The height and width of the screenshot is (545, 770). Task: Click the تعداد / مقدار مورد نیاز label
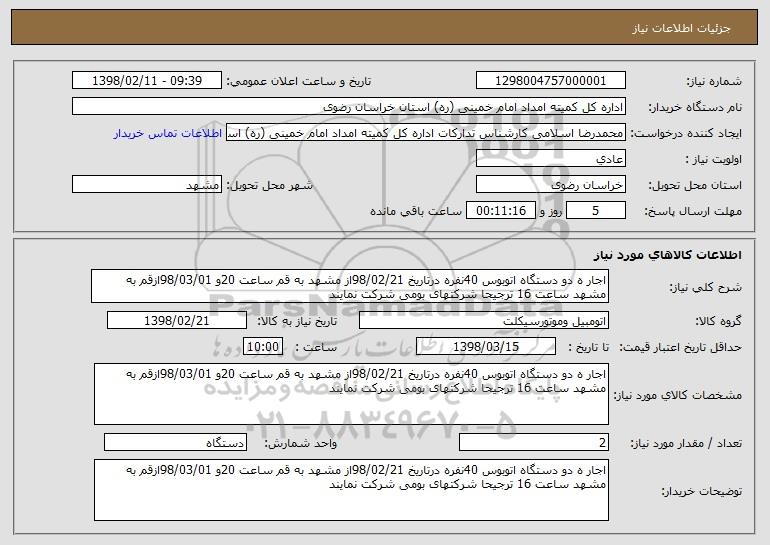[x=686, y=444]
